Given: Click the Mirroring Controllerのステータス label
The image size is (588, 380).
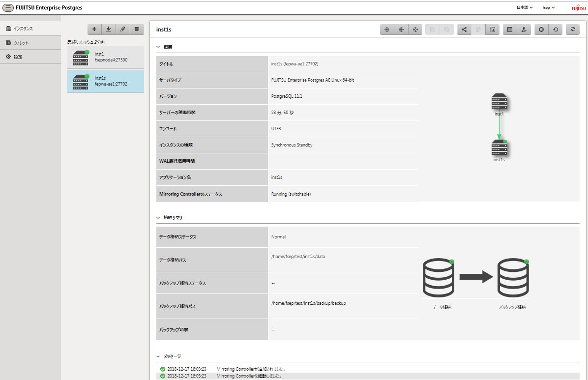Looking at the screenshot, I should coord(190,194).
